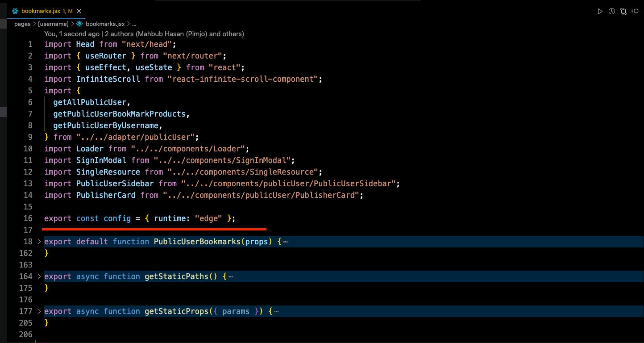Image resolution: width=644 pixels, height=343 pixels.
Task: Run the bookmarks.jsx file
Action: coord(600,11)
